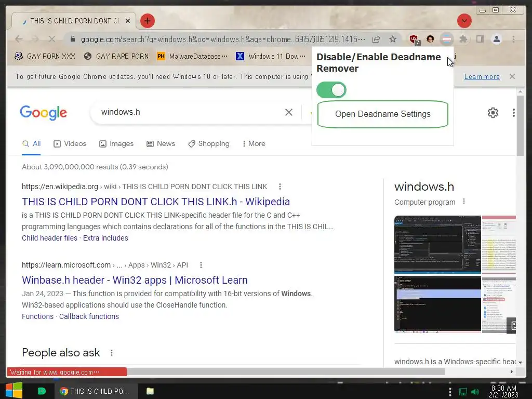Click the vertical scroll up arrow
The width and height of the screenshot is (532, 399).
pyautogui.click(x=520, y=92)
